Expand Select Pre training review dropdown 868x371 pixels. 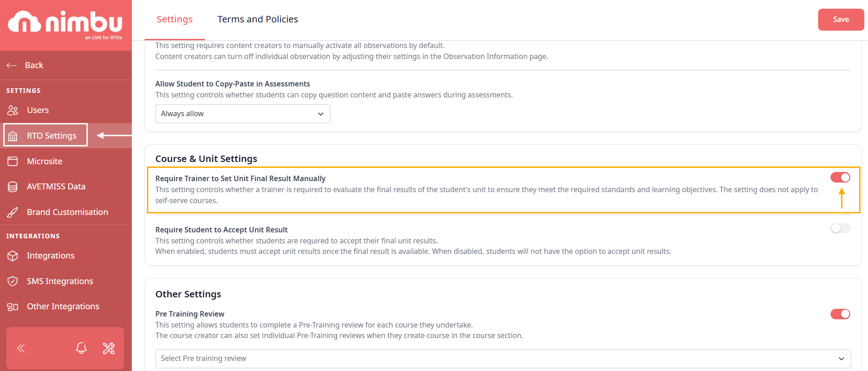coord(502,359)
